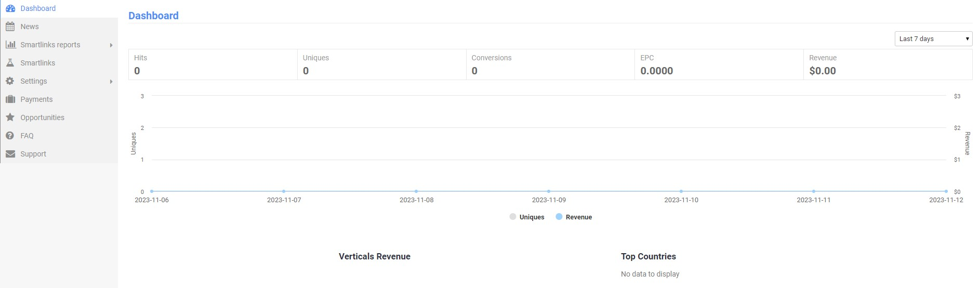
Task: Open the Opportunities page link
Action: tap(42, 117)
